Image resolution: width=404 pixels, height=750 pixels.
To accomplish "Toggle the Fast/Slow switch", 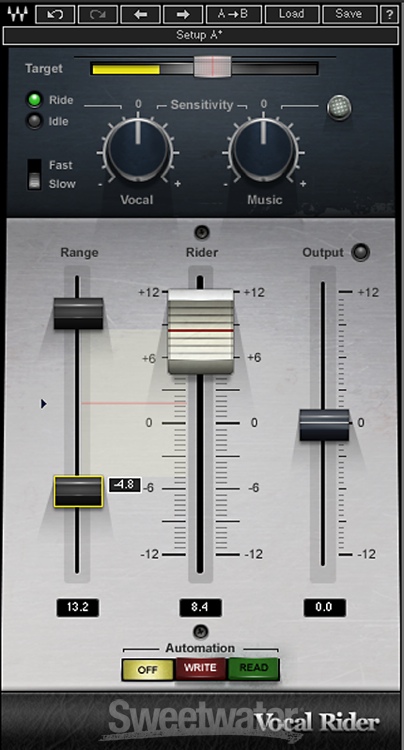I will (x=34, y=174).
